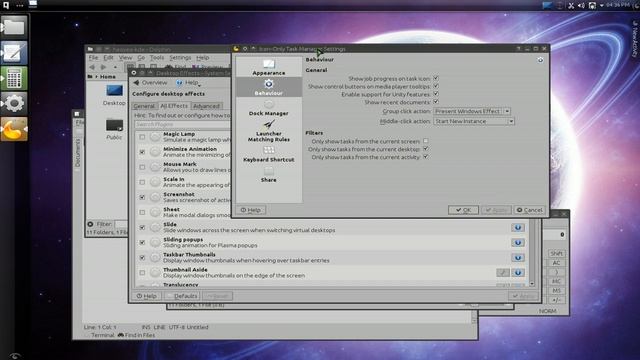The width and height of the screenshot is (640, 360).
Task: Click the volume icon in system tray
Action: pyautogui.click(x=581, y=5)
